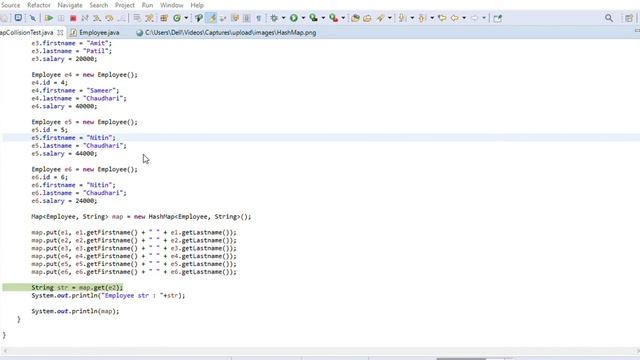This screenshot has width=640, height=360.
Task: Open the Refactor menu
Action: (x=39, y=5)
